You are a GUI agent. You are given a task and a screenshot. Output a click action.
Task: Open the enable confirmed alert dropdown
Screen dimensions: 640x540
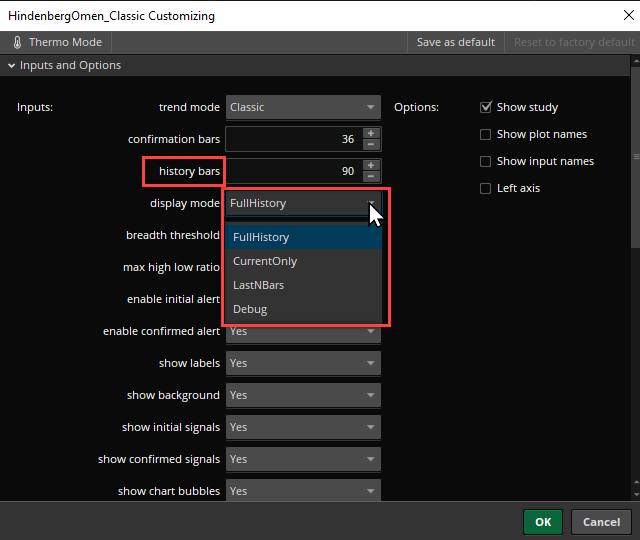coord(303,334)
